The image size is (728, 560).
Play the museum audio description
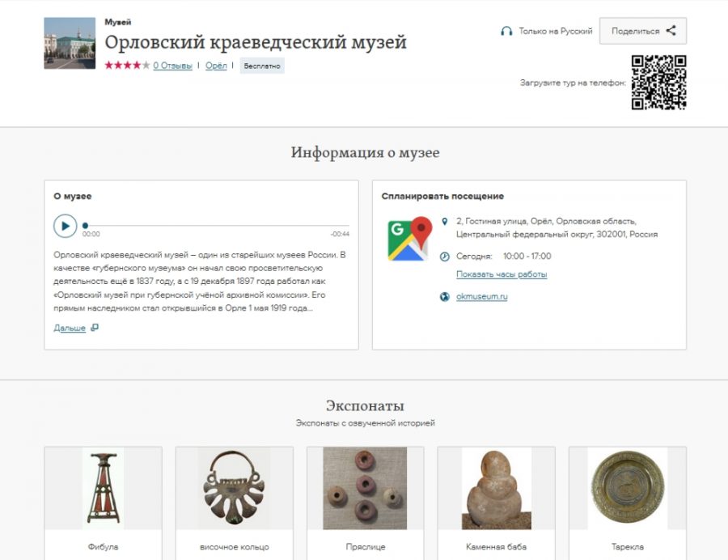coord(65,226)
